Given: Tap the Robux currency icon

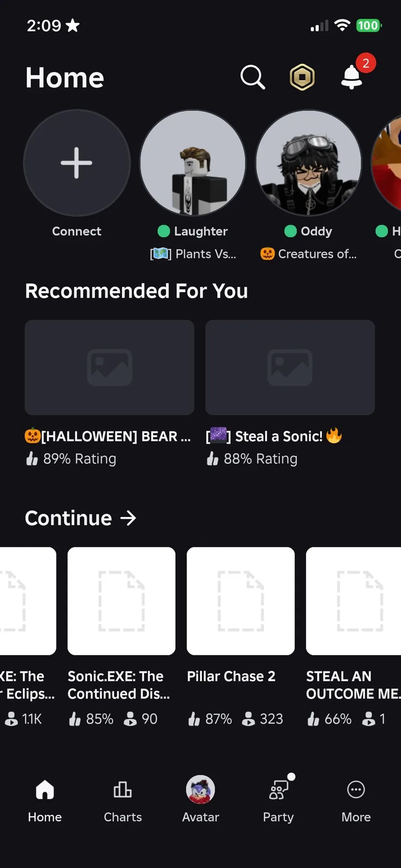Looking at the screenshot, I should (302, 77).
